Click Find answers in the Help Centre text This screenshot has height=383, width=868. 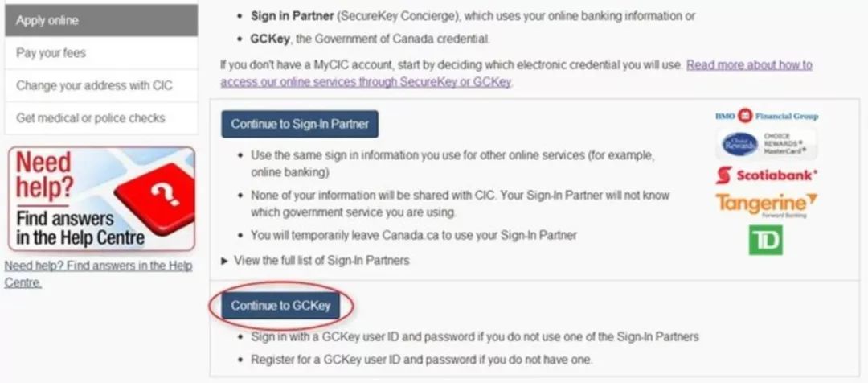coord(80,228)
